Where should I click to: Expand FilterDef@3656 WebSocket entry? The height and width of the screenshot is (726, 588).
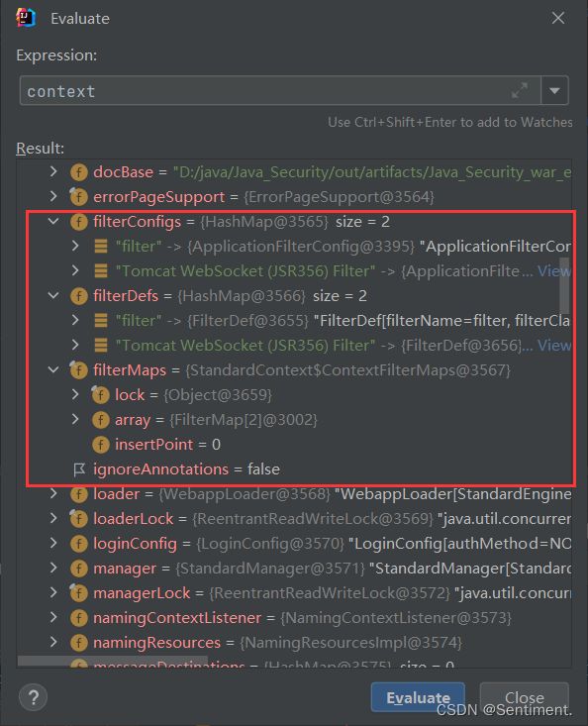tap(75, 345)
